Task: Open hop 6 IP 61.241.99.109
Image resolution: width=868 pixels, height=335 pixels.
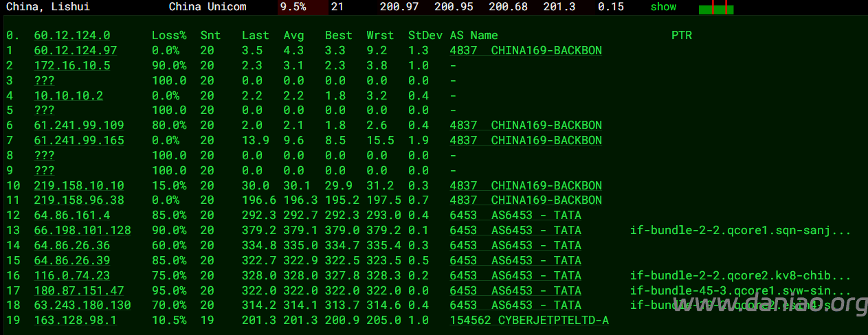Action: [78, 126]
